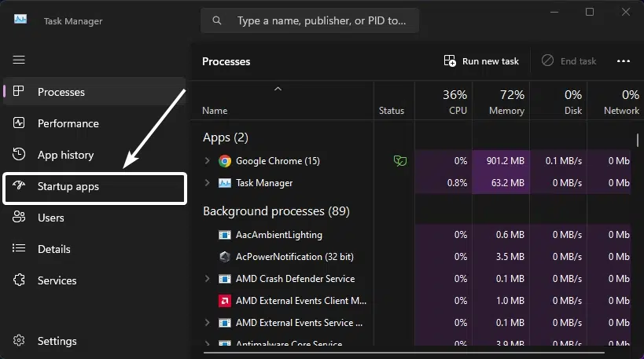Click the End task prohibited icon
Screen dimensions: 644x359
[547, 60]
